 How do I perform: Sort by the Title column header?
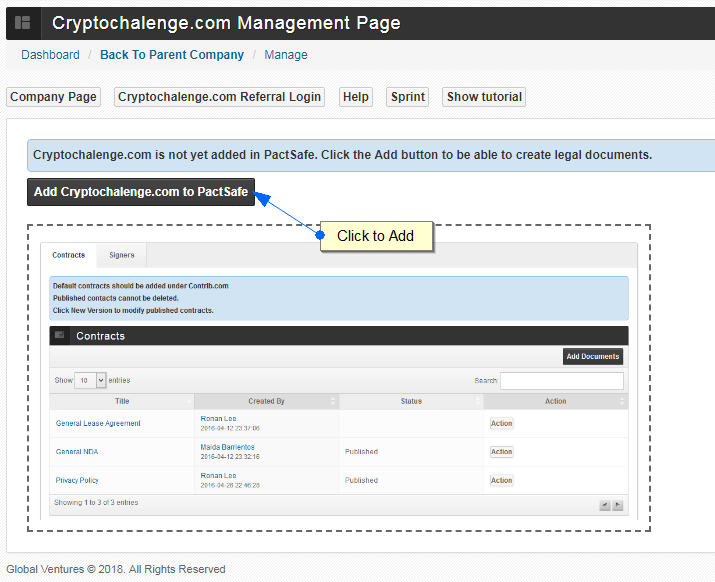coord(122,401)
